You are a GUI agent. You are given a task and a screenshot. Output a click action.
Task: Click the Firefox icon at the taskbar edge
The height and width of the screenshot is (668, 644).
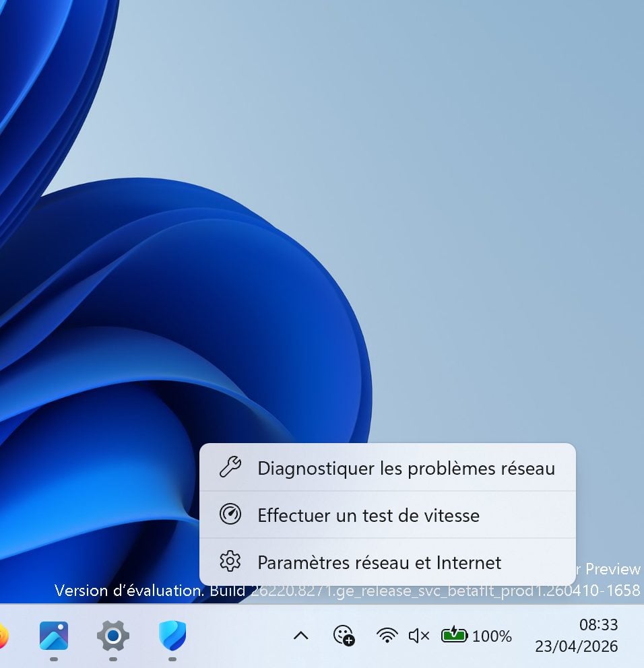[3, 635]
